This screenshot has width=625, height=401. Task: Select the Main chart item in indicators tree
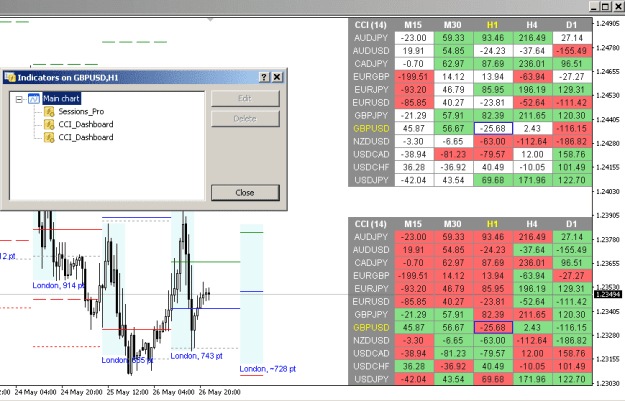(x=61, y=98)
